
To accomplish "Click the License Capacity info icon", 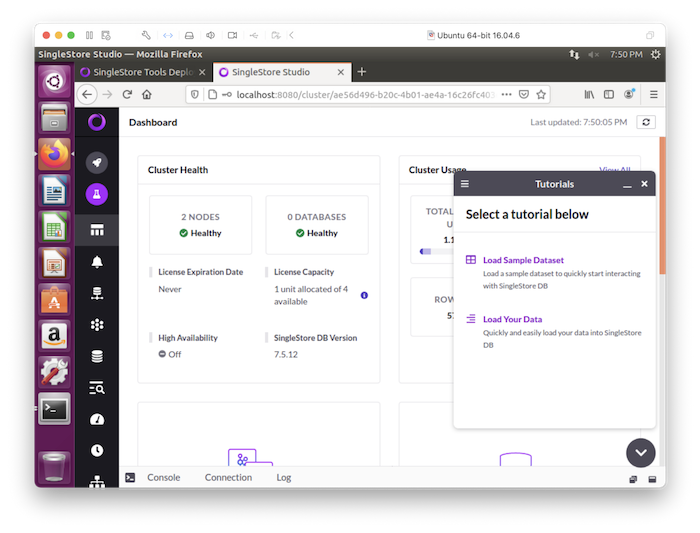I will (x=364, y=296).
